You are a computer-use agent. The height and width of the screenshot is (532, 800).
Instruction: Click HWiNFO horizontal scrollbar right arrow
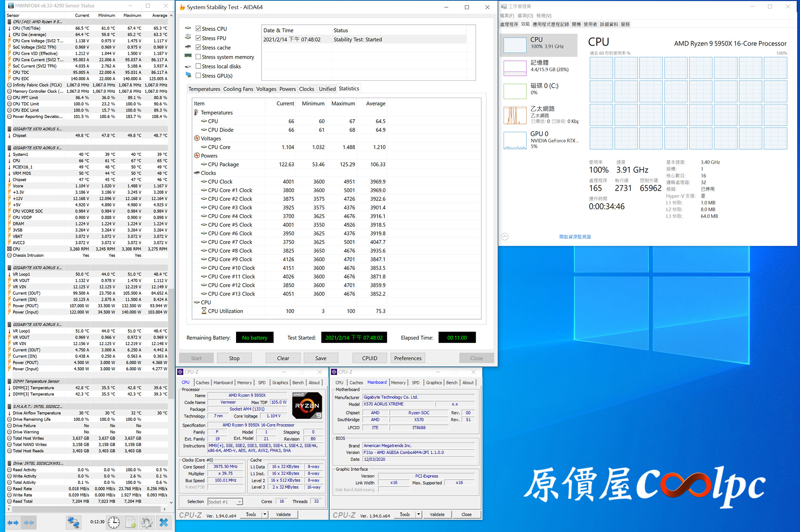point(164,509)
